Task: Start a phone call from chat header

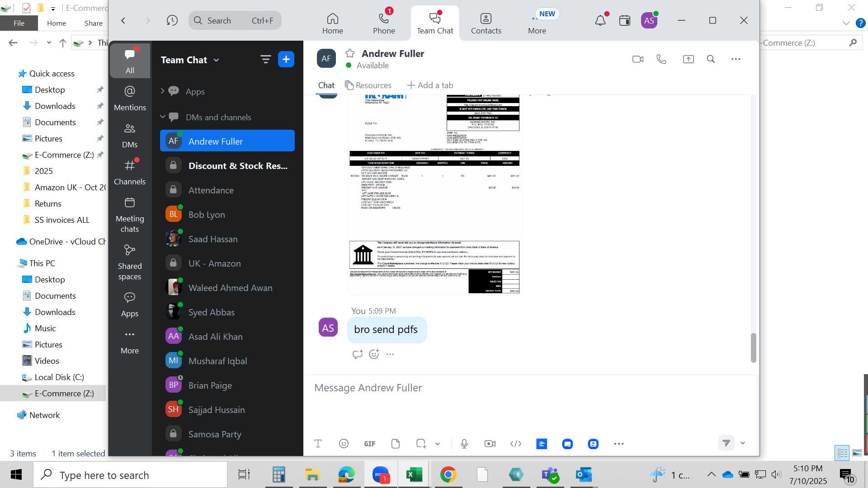Action: (661, 59)
